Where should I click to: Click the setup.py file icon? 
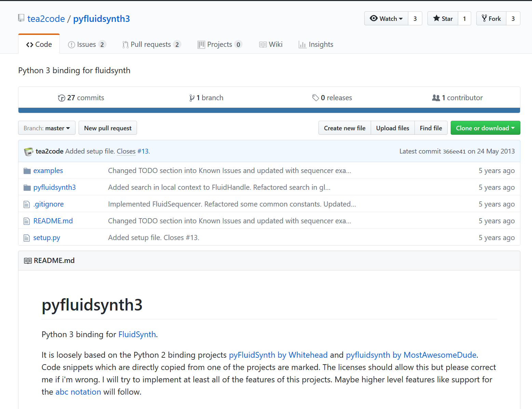(x=27, y=238)
